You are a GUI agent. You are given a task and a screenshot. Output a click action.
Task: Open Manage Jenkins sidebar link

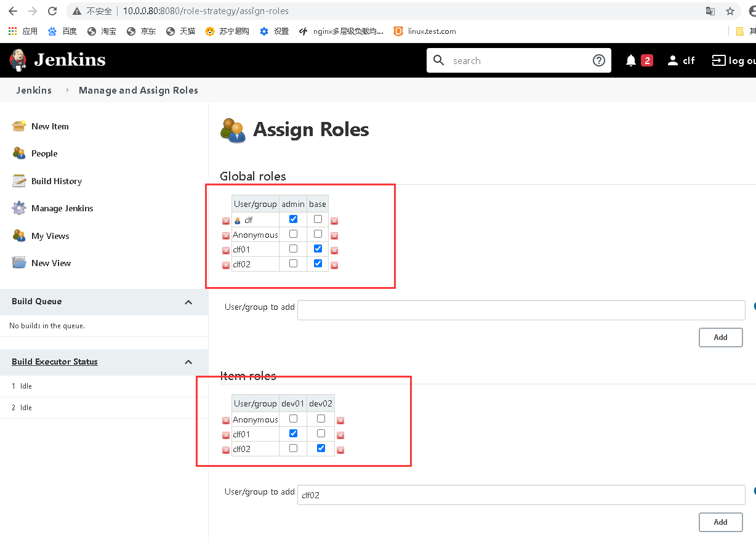[62, 208]
